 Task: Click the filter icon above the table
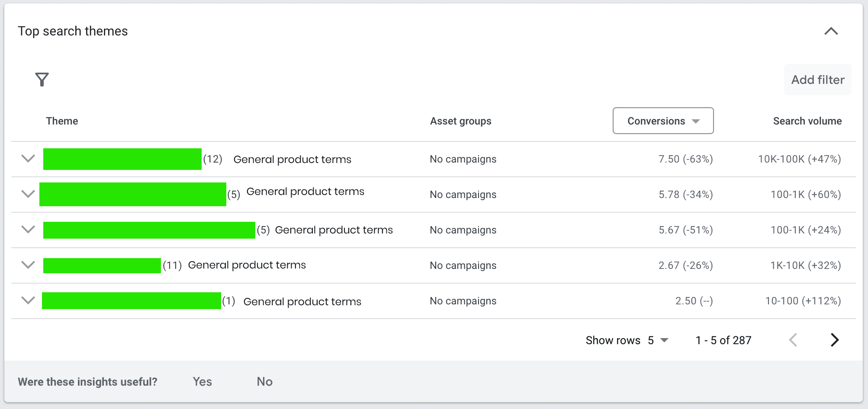tap(41, 80)
